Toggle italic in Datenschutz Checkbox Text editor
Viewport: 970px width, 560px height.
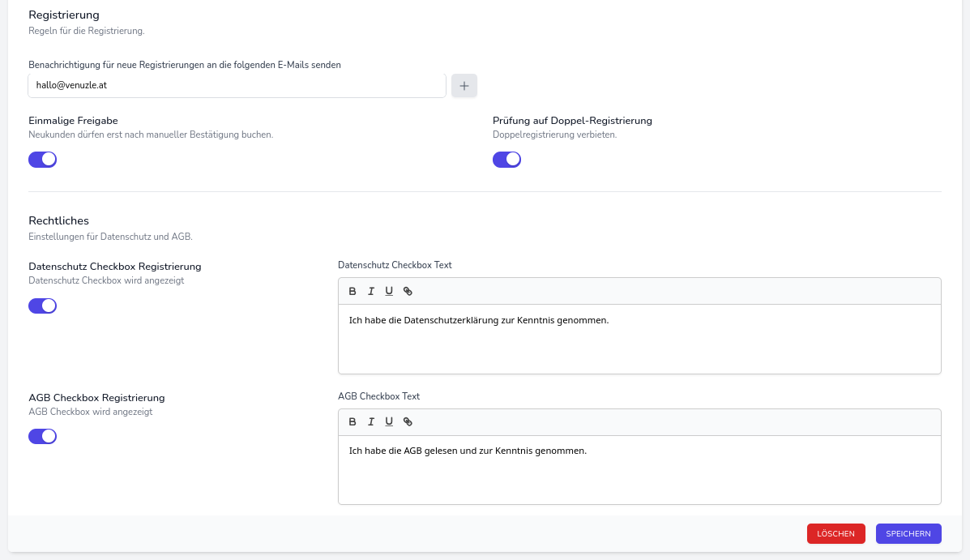pos(371,292)
